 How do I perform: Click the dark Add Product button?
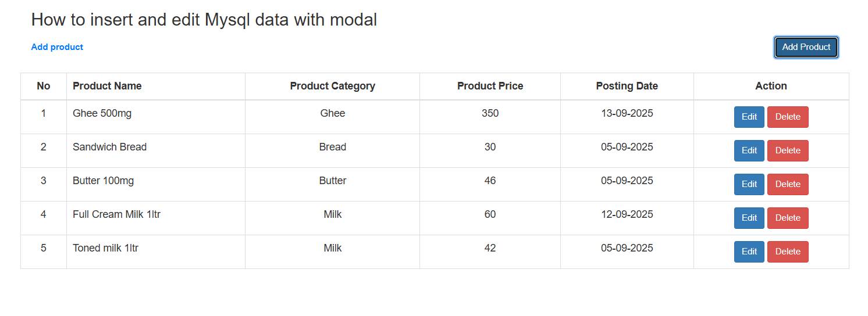pos(806,47)
